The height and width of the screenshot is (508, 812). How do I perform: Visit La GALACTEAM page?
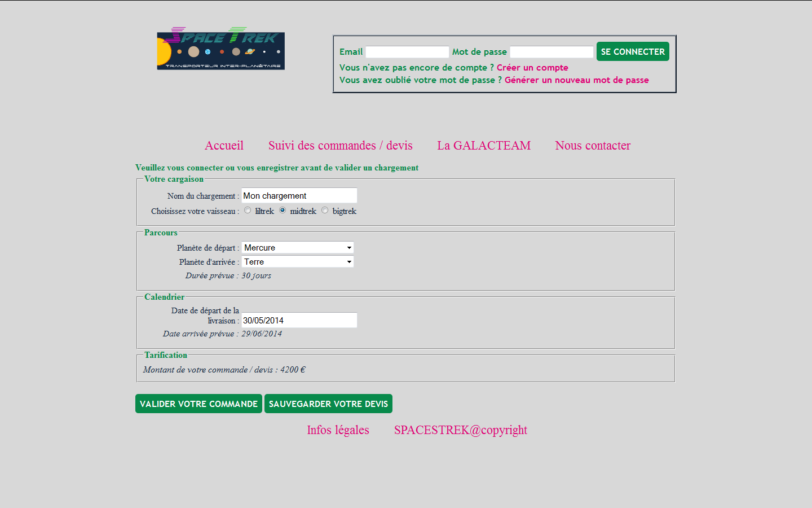point(484,146)
